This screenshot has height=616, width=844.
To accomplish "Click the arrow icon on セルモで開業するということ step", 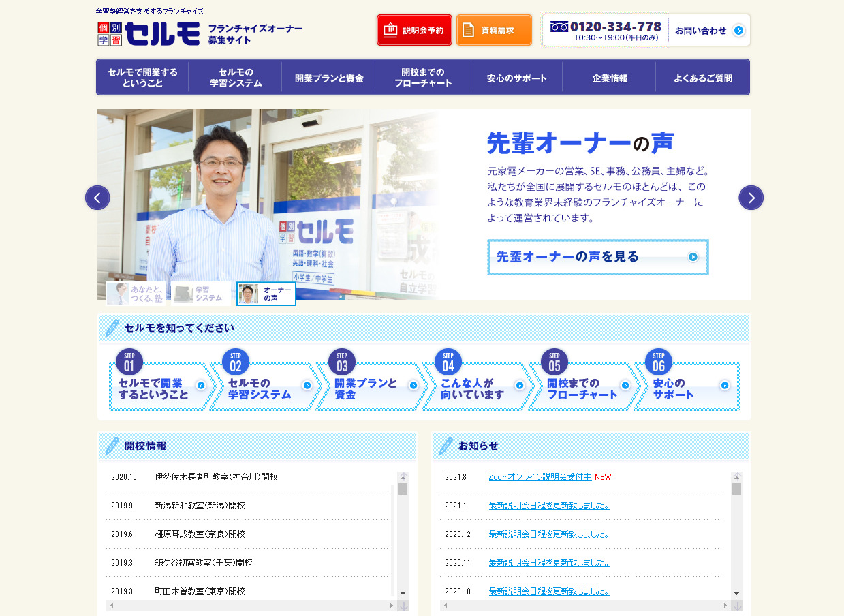I will pyautogui.click(x=201, y=385).
